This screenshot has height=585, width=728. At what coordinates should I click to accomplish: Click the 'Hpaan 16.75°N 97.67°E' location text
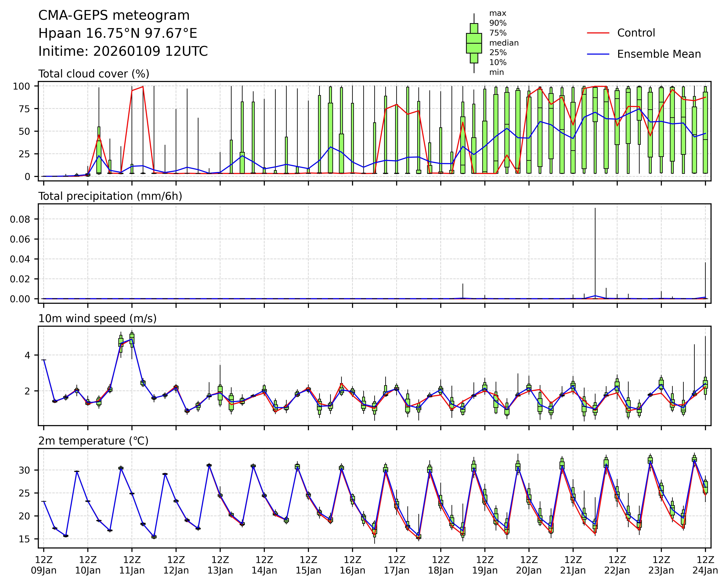[x=118, y=33]
